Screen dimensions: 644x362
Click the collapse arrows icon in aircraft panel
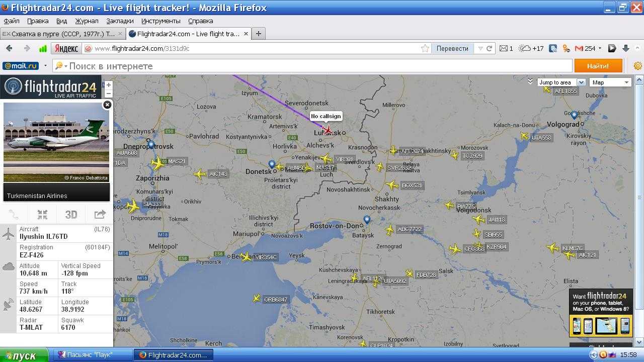[x=42, y=215]
